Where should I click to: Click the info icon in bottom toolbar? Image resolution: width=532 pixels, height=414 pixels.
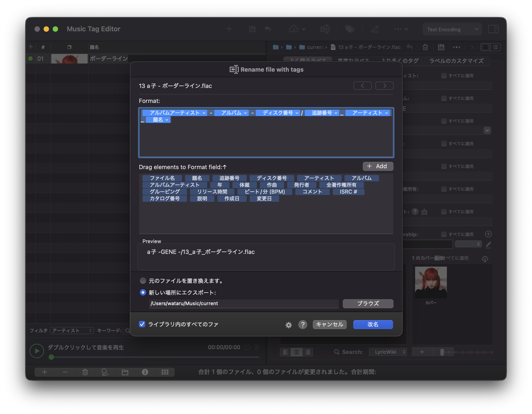coord(145,372)
